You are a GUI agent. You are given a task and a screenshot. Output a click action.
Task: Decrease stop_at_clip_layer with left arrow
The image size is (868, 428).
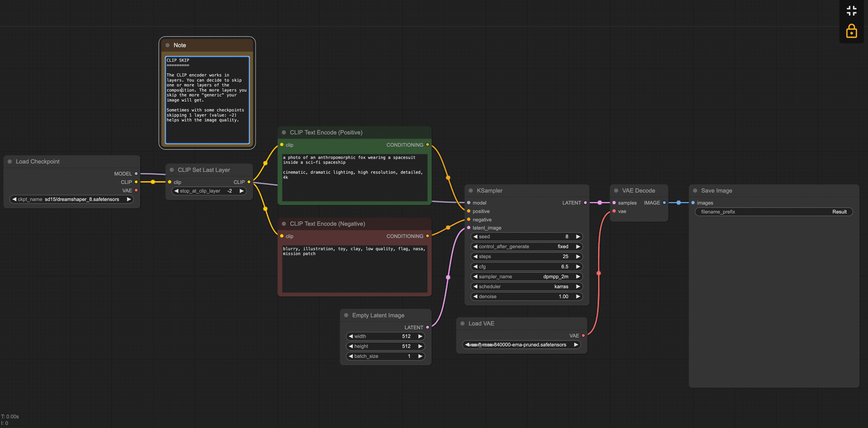pyautogui.click(x=176, y=191)
